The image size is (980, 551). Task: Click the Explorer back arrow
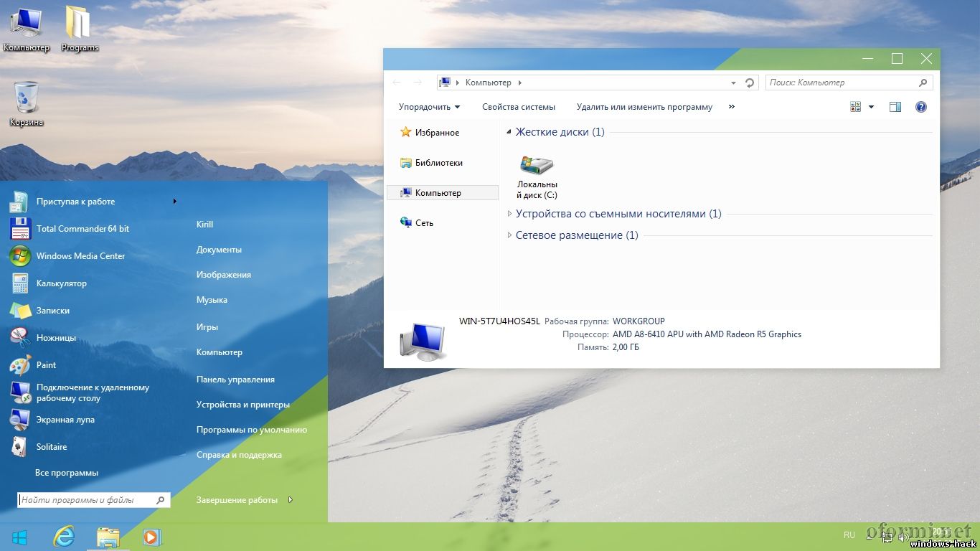[x=397, y=83]
